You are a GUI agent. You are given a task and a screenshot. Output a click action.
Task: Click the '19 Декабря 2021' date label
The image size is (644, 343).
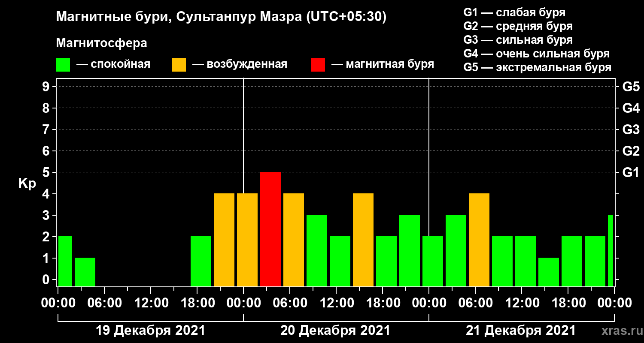(x=150, y=331)
